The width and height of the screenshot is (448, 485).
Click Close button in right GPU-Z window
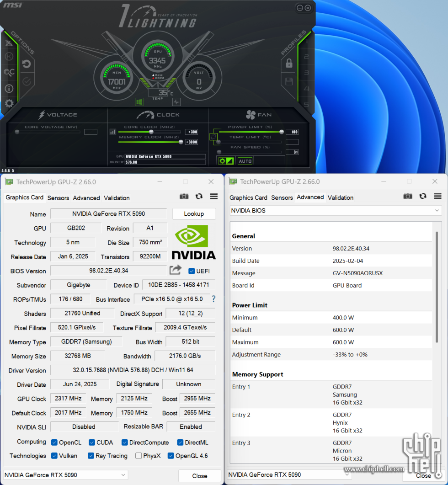pos(423,476)
